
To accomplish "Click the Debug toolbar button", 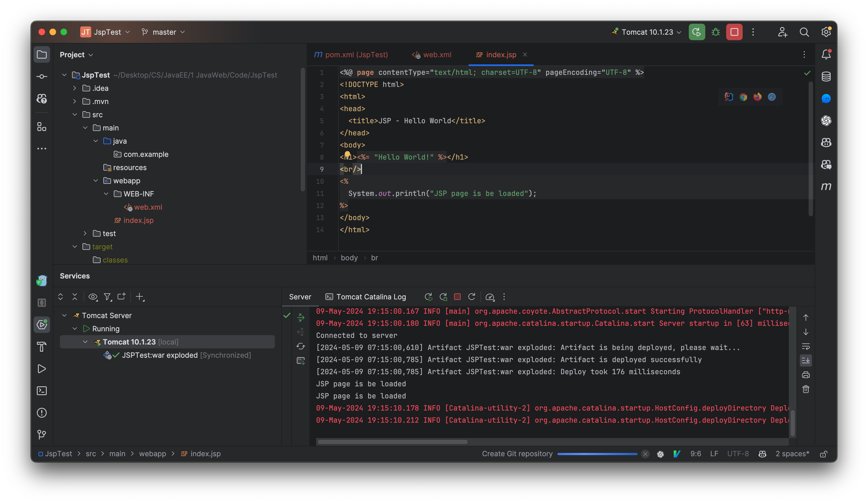I will pos(715,32).
